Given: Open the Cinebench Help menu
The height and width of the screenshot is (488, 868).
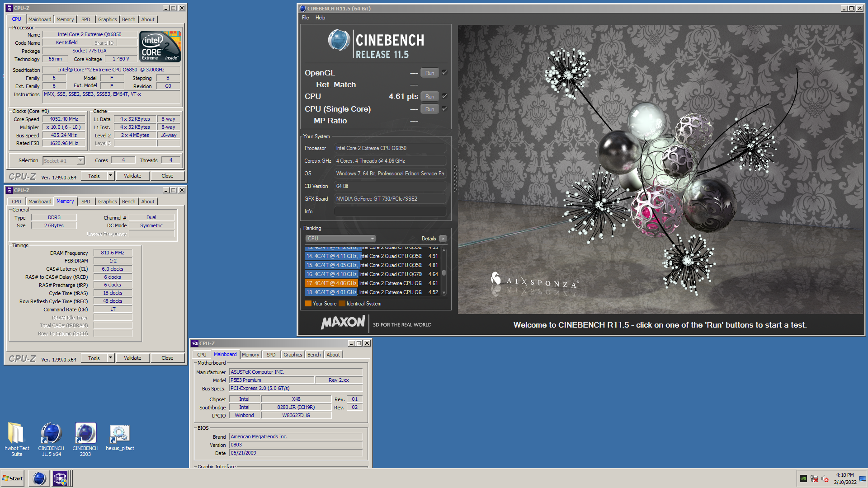Looking at the screenshot, I should (x=320, y=18).
